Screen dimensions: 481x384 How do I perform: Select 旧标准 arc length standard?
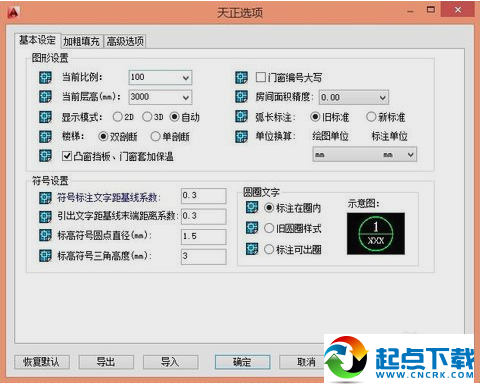[315, 117]
